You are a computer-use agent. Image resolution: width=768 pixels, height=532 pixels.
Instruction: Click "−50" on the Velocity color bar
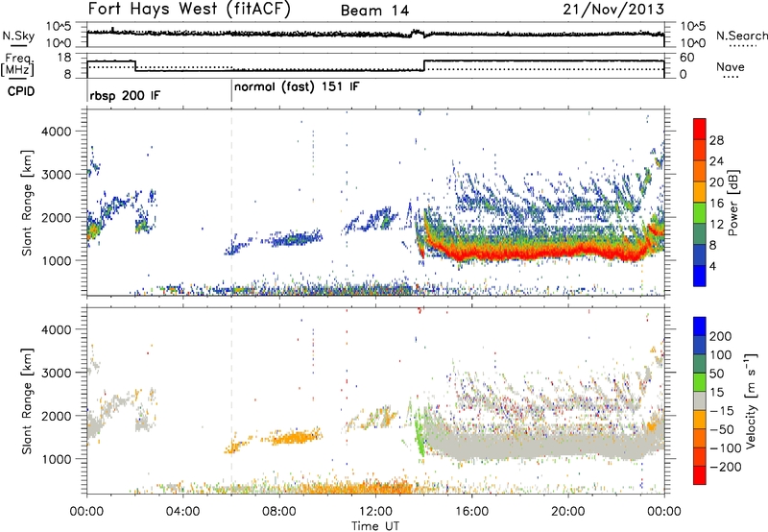pos(722,429)
